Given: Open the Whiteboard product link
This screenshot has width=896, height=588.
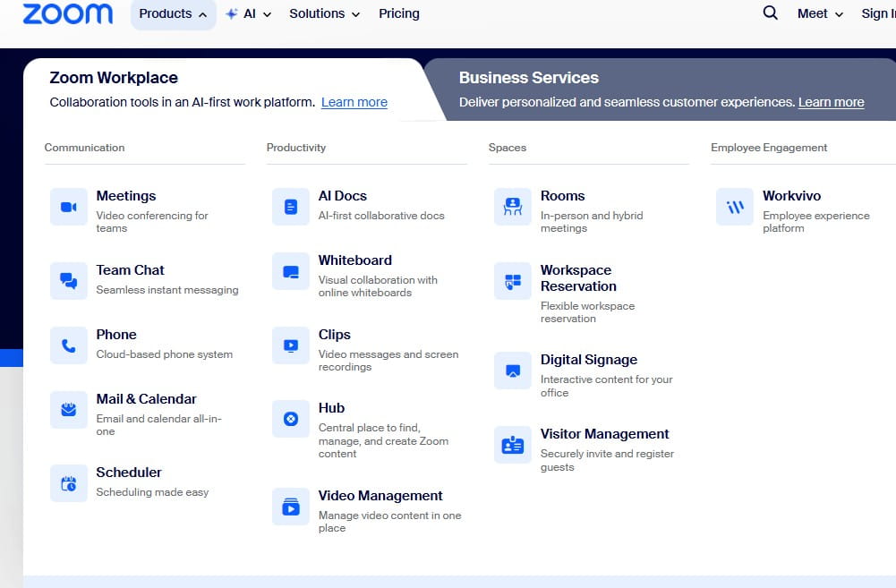Looking at the screenshot, I should coord(354,260).
